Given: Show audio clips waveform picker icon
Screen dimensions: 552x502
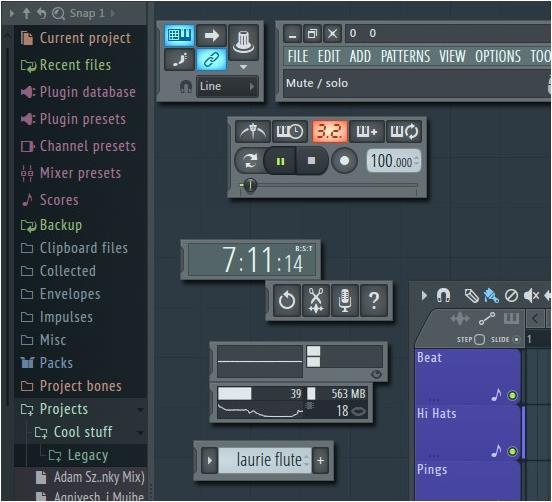Looking at the screenshot, I should (x=460, y=319).
